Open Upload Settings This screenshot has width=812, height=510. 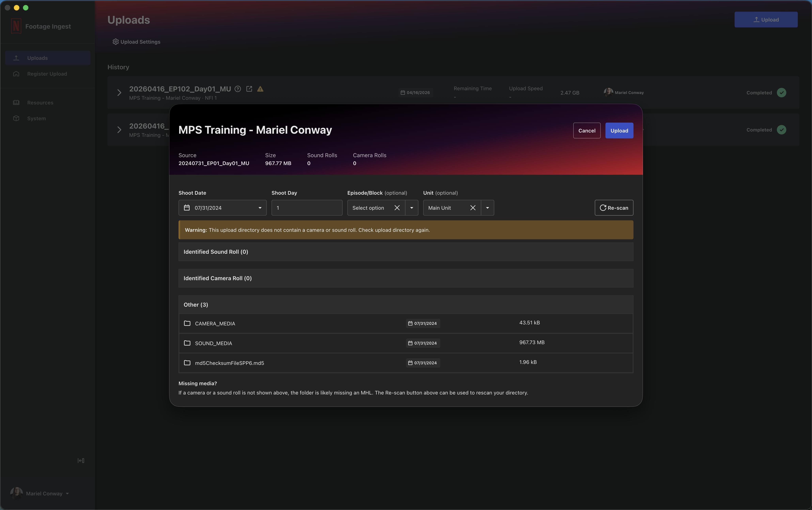pyautogui.click(x=137, y=42)
